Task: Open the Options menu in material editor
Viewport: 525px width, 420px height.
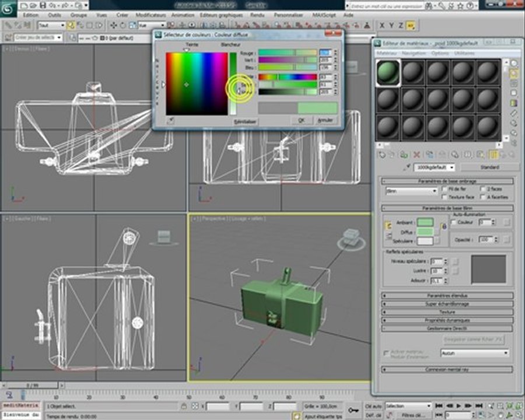Action: coord(440,53)
